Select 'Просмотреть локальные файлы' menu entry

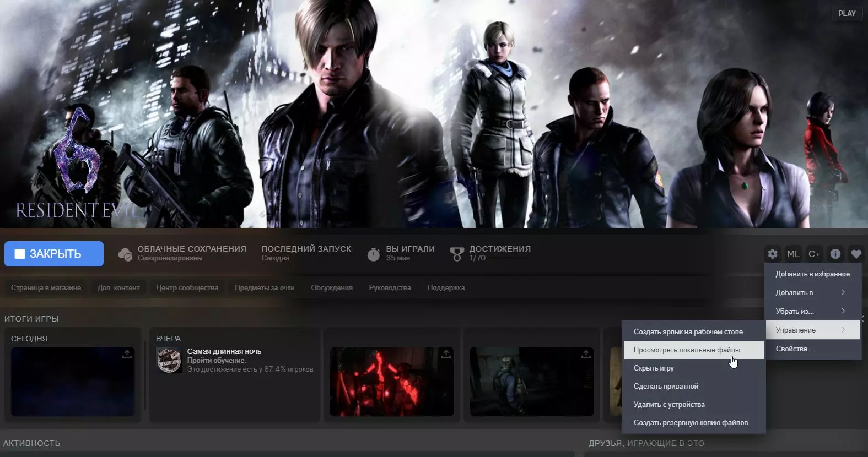pyautogui.click(x=687, y=350)
